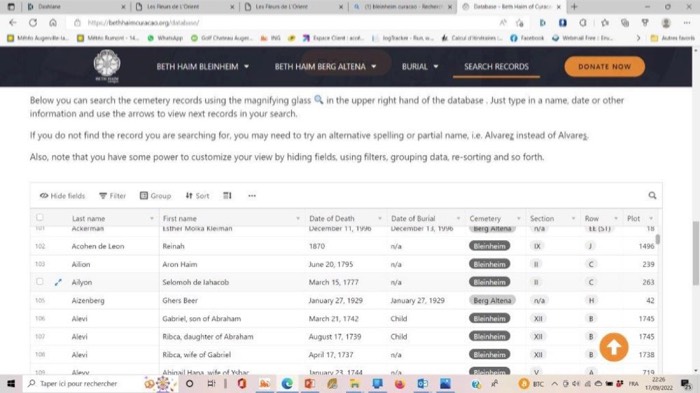The image size is (700, 393).
Task: Open the Row column dropdown
Action: tap(616, 218)
